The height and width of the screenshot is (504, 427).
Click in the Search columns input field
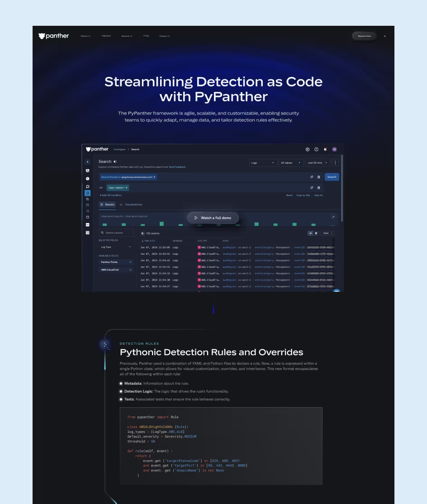pos(116,233)
